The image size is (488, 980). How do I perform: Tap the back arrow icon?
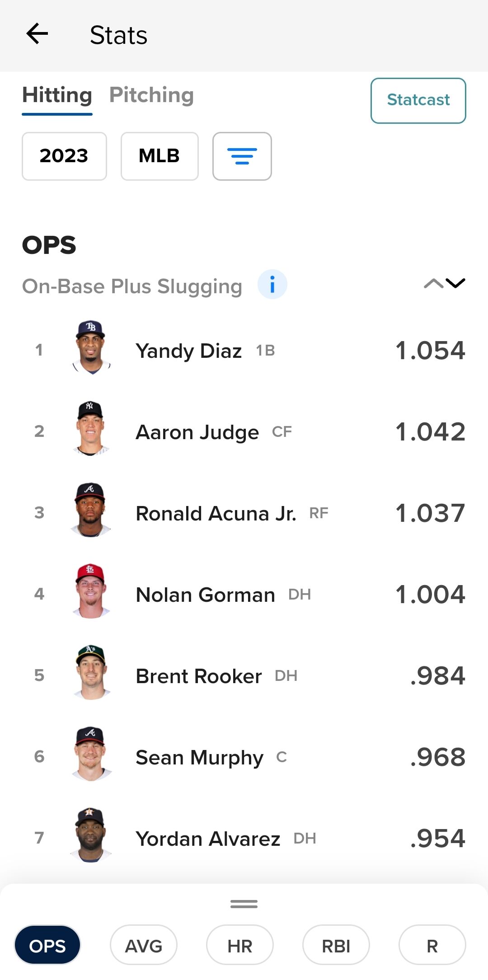(37, 34)
